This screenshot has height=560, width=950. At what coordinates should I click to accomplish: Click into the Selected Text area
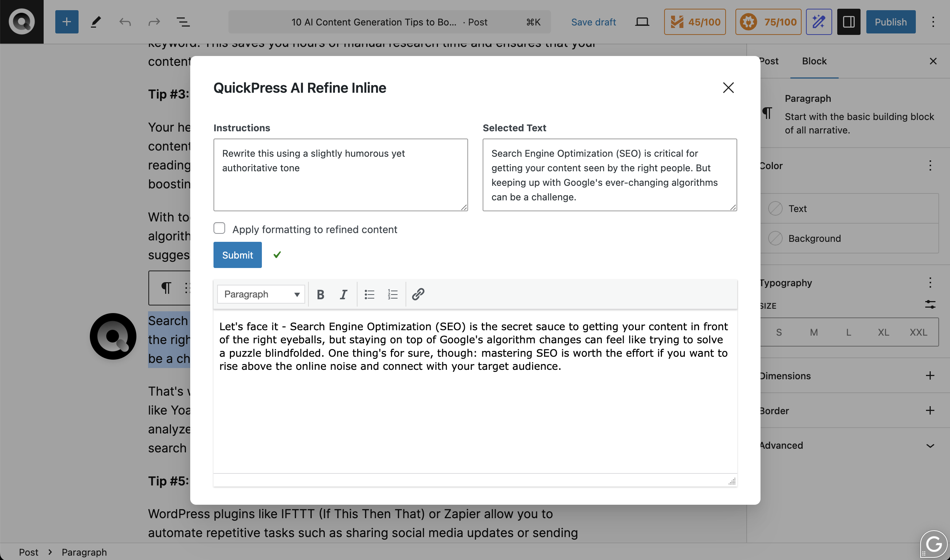610,175
